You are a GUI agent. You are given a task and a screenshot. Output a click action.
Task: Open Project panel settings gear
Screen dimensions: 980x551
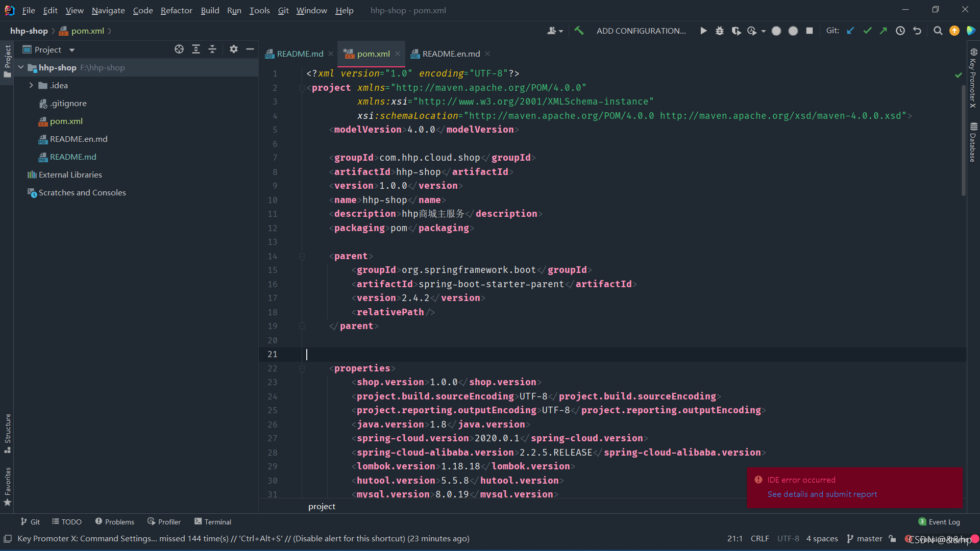click(x=233, y=49)
